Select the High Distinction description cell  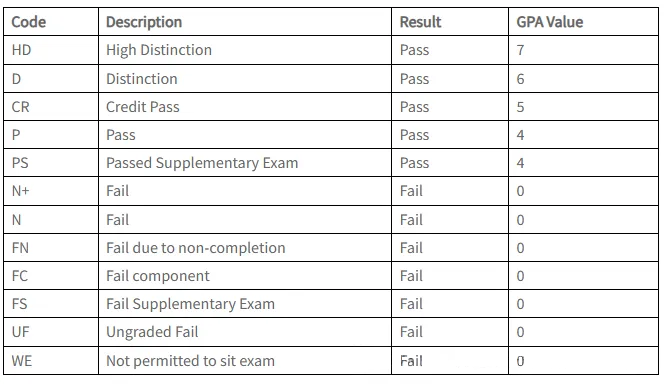tap(245, 50)
